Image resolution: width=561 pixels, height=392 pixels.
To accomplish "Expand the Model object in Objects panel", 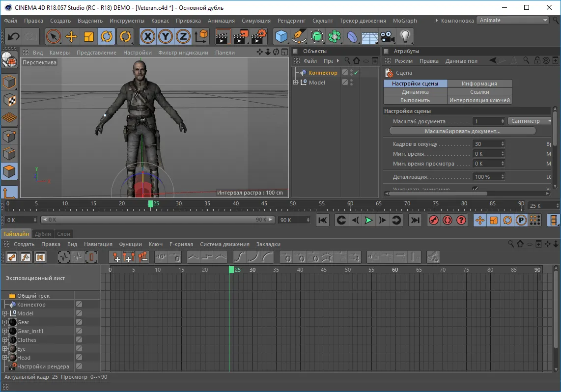I will click(296, 83).
